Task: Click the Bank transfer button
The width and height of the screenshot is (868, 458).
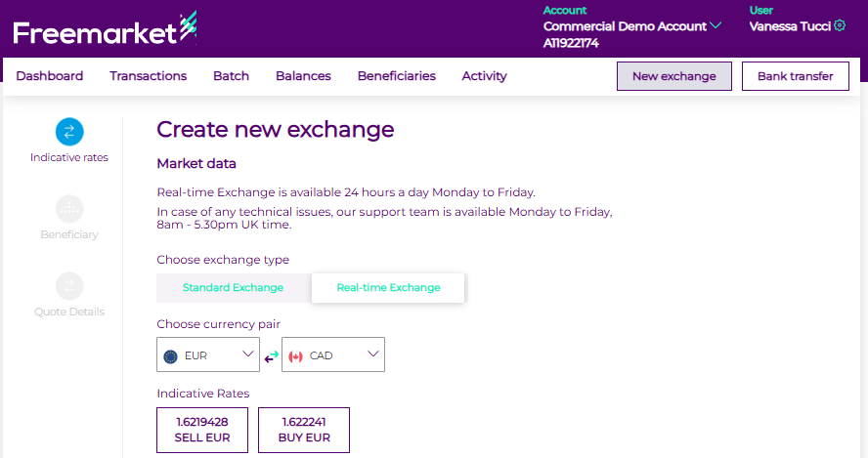Action: [x=795, y=76]
